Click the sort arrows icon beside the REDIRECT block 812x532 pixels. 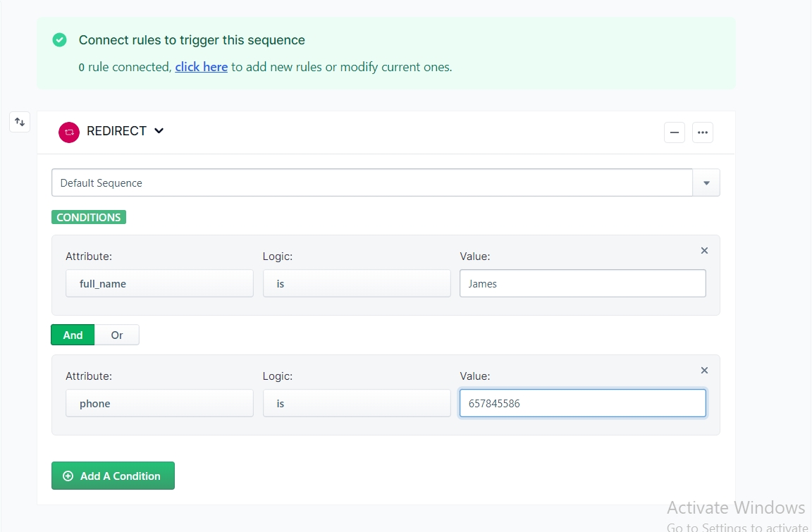click(x=20, y=122)
